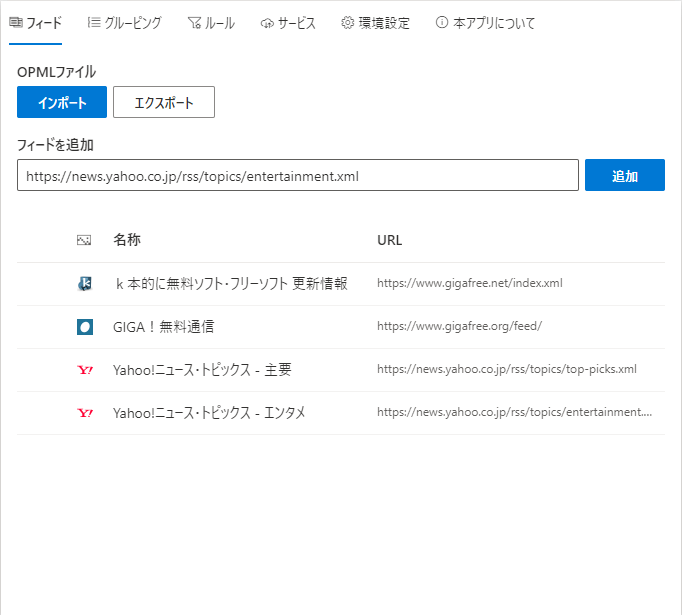The height and width of the screenshot is (615, 682).
Task: Show the 本アプリについて tab
Action: pos(485,23)
